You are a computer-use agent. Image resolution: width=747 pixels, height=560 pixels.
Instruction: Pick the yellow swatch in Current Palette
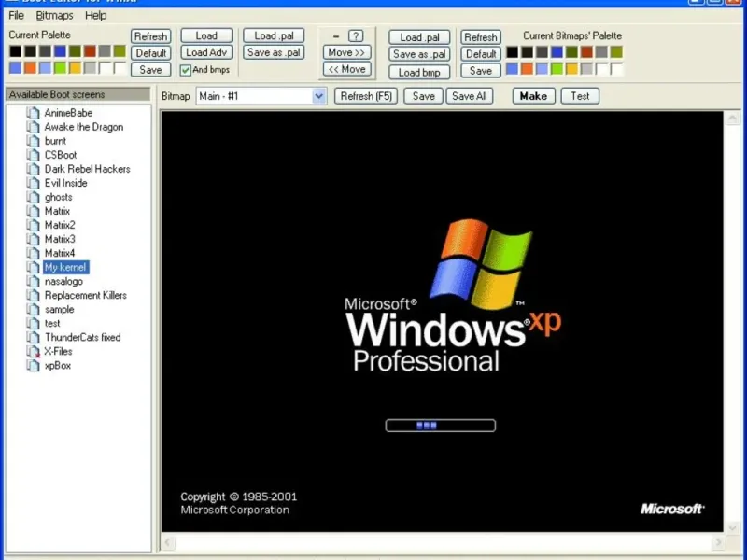click(75, 67)
